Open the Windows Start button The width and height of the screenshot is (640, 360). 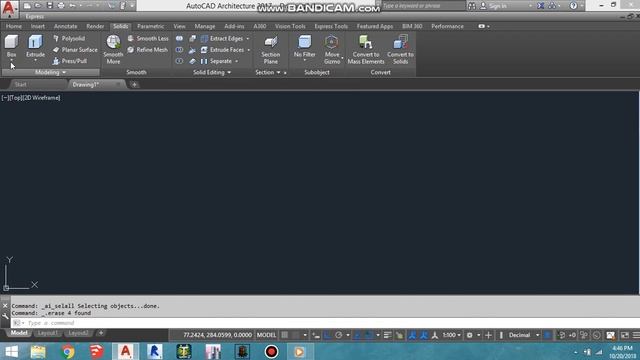11,351
